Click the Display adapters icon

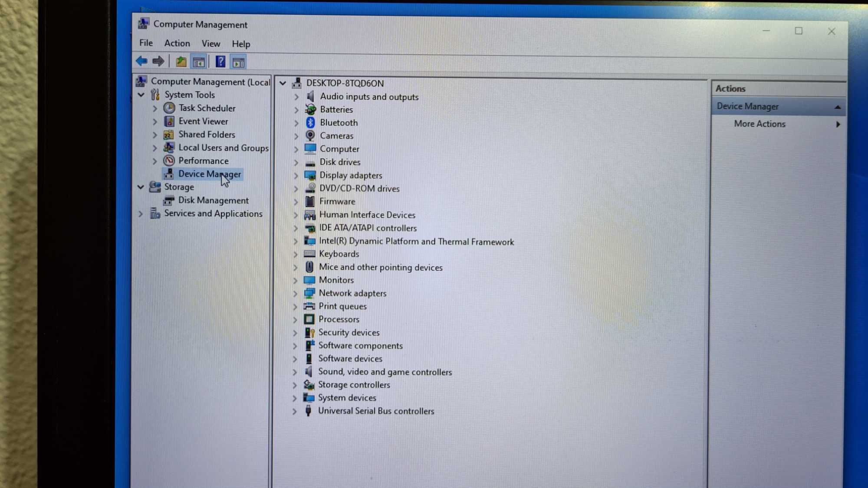[310, 175]
